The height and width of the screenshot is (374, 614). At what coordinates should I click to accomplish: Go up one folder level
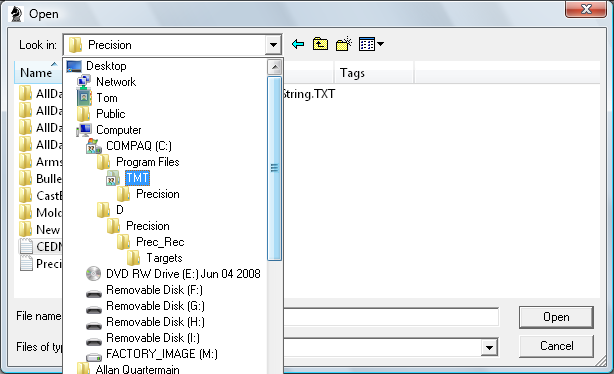coord(320,44)
